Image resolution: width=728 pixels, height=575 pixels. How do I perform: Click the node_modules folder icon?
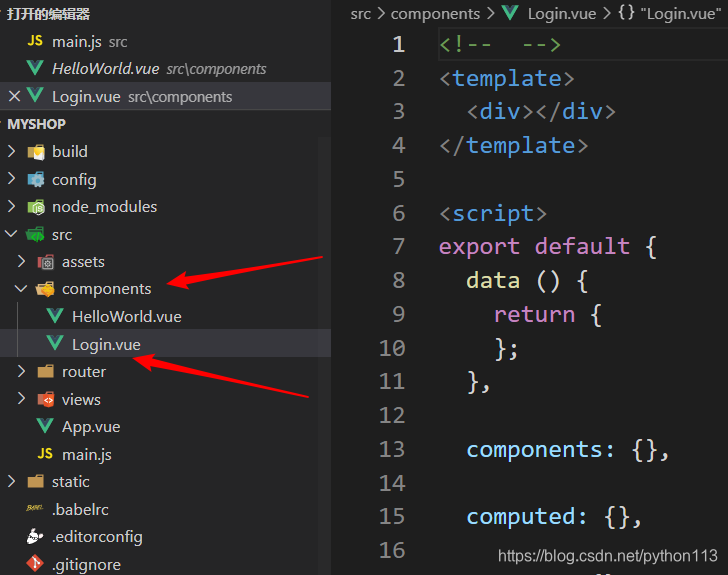click(36, 207)
